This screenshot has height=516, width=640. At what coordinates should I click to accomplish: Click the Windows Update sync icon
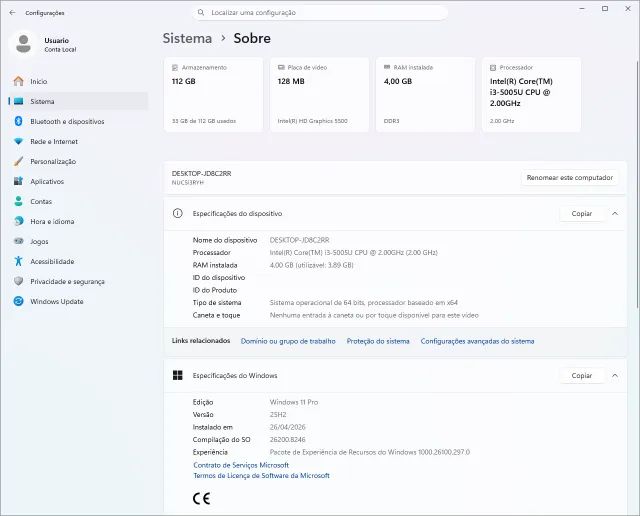18,301
